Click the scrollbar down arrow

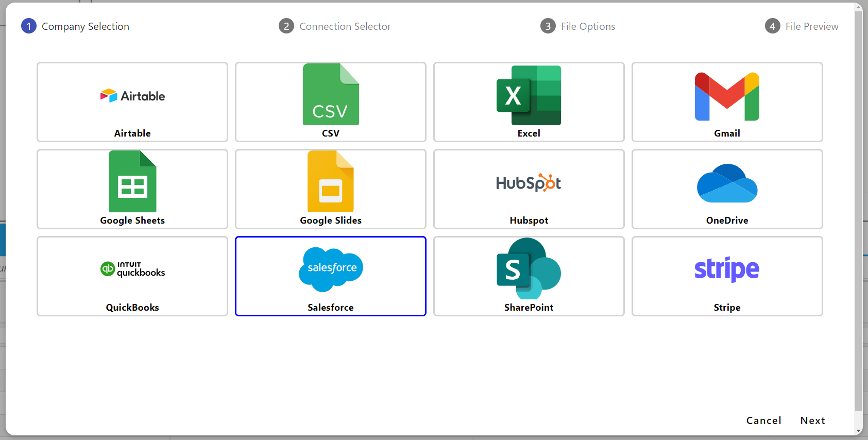point(858,431)
